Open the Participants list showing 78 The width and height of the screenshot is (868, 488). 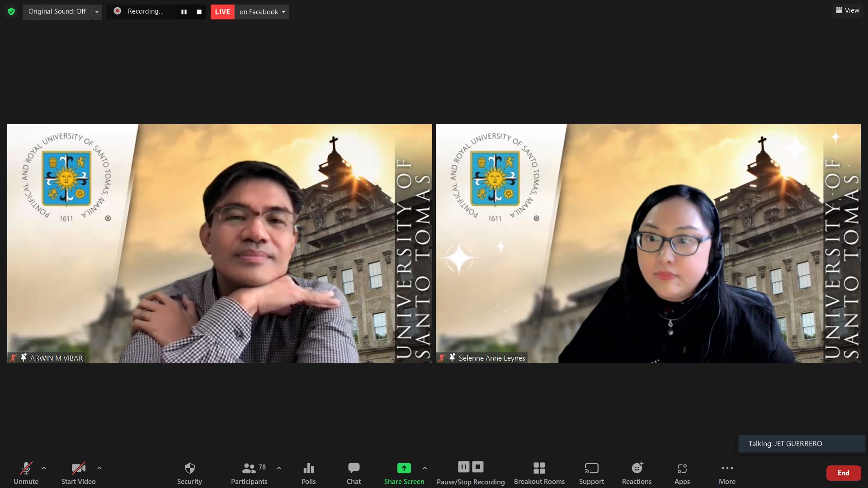pyautogui.click(x=249, y=473)
